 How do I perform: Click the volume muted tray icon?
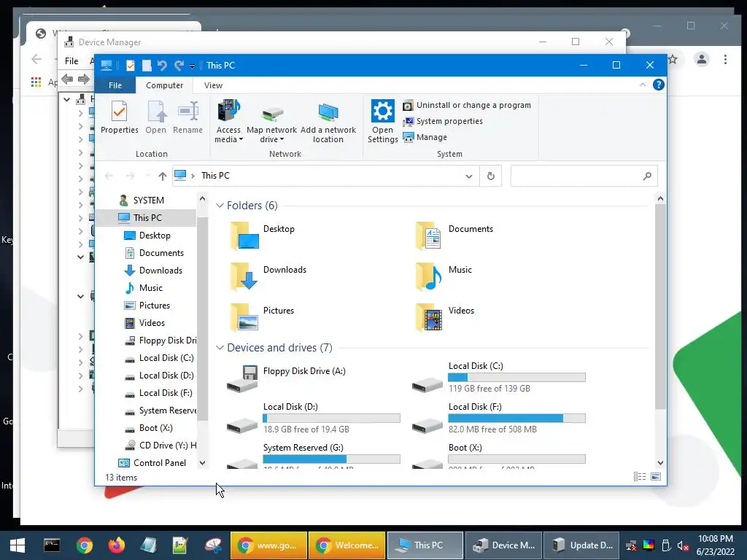(x=683, y=545)
